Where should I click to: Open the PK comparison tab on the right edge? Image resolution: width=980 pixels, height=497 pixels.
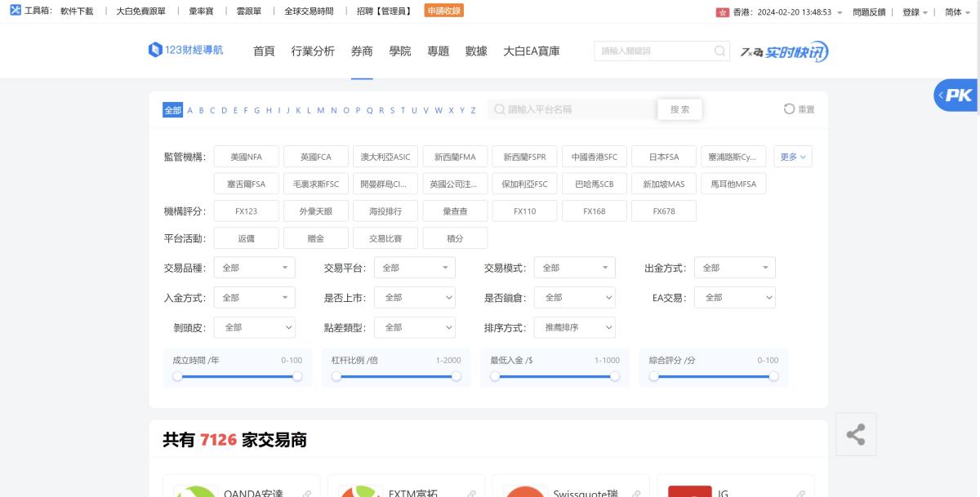coord(955,95)
